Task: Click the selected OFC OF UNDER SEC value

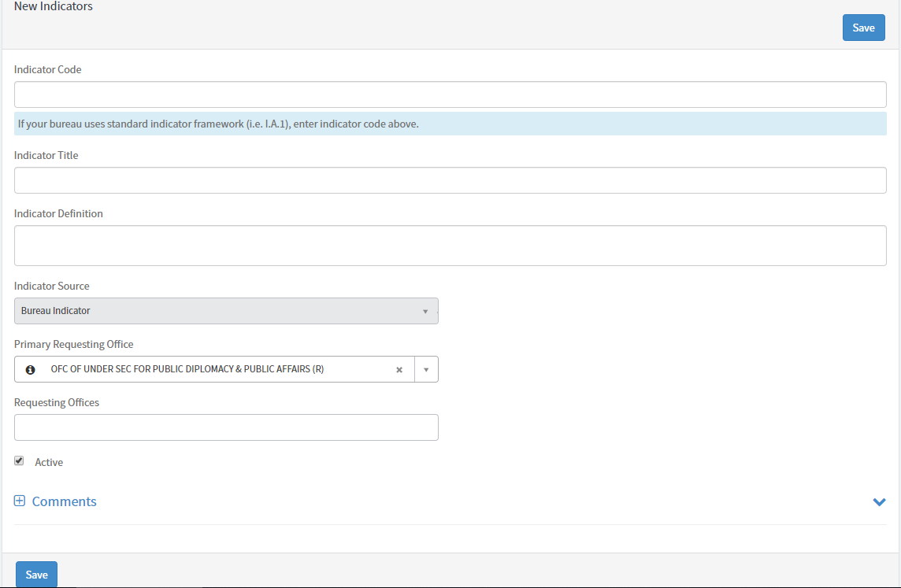Action: coord(187,369)
